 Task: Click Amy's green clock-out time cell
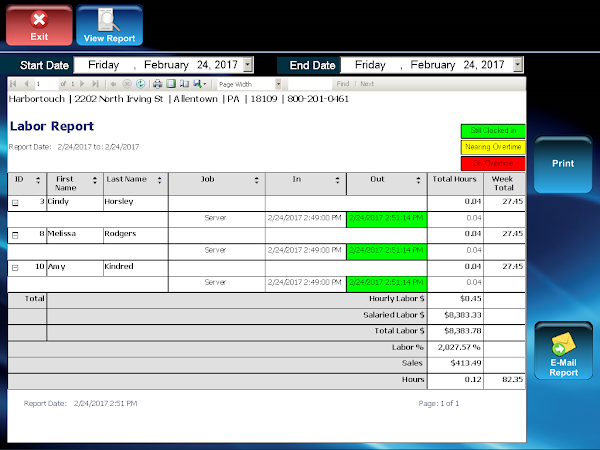[x=386, y=284]
